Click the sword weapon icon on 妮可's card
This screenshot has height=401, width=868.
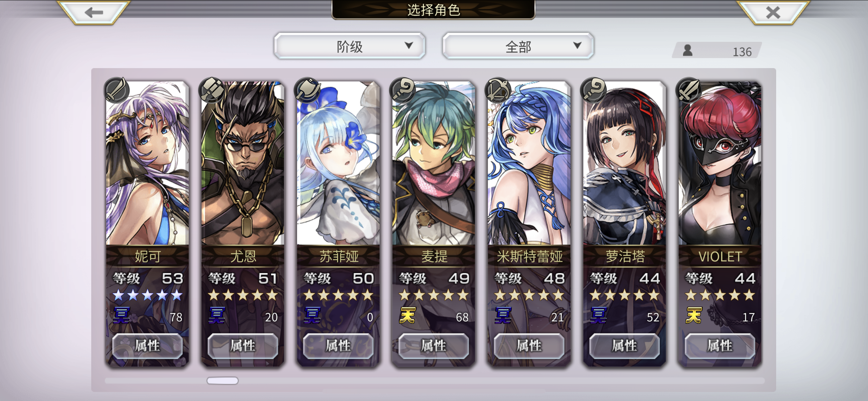point(116,90)
